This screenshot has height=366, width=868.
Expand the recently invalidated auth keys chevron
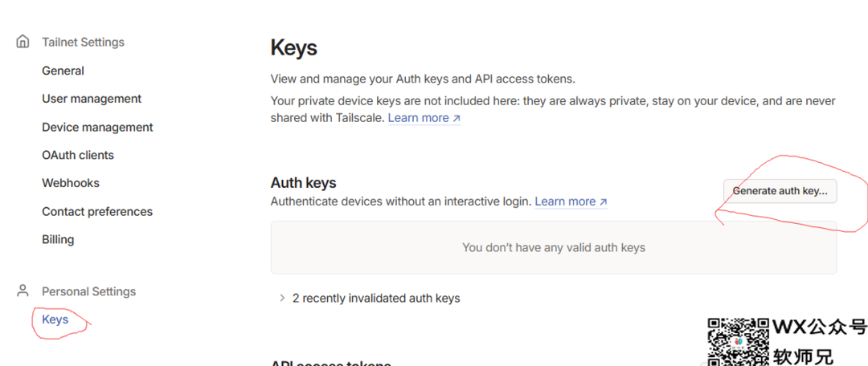click(x=282, y=298)
